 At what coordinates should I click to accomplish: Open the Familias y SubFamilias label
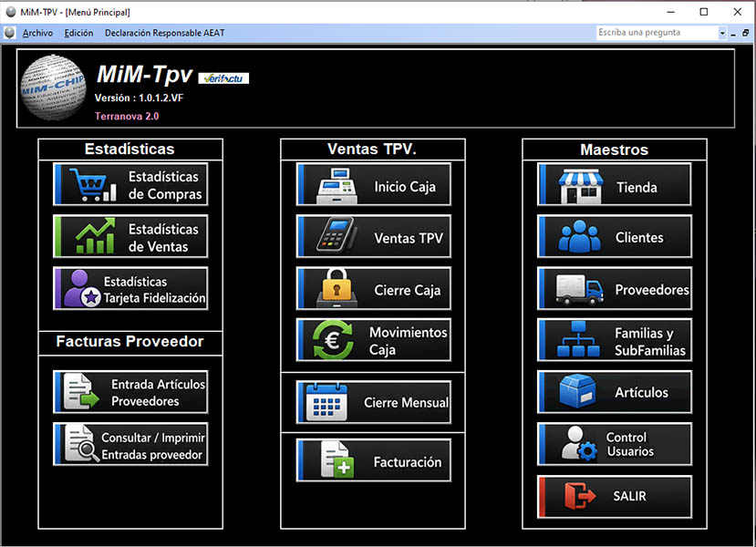click(x=649, y=342)
